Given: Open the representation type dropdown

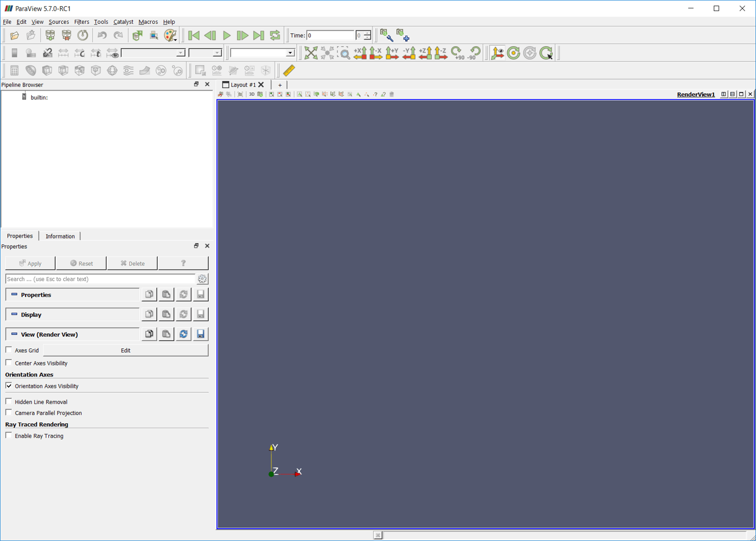Looking at the screenshot, I should pos(262,53).
